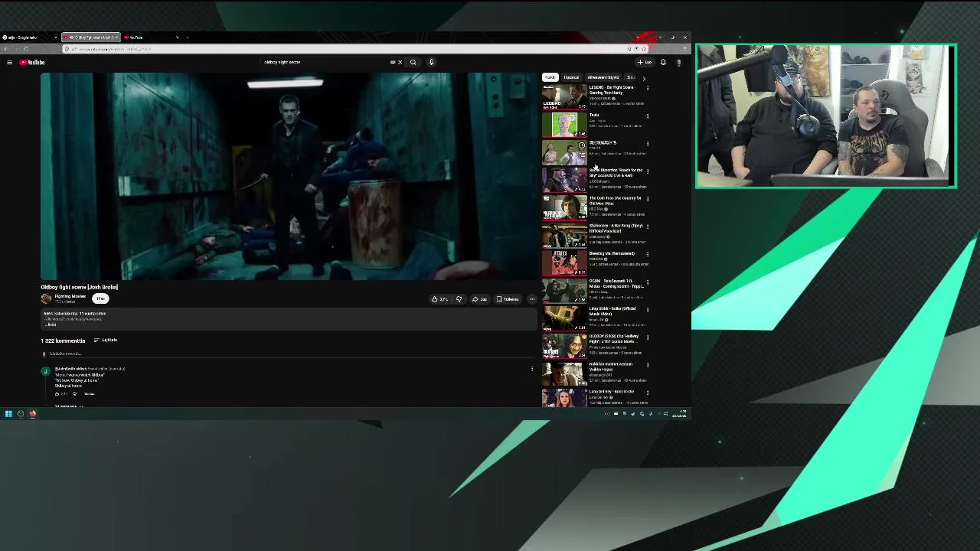980x551 pixels.
Task: Share the video via Jaa button
Action: (x=479, y=299)
